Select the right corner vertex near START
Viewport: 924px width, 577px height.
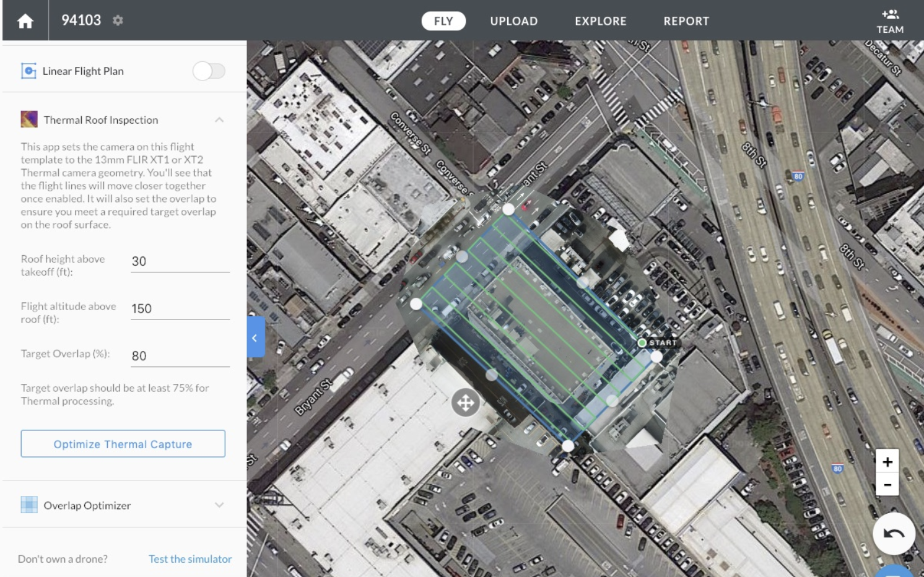point(656,356)
